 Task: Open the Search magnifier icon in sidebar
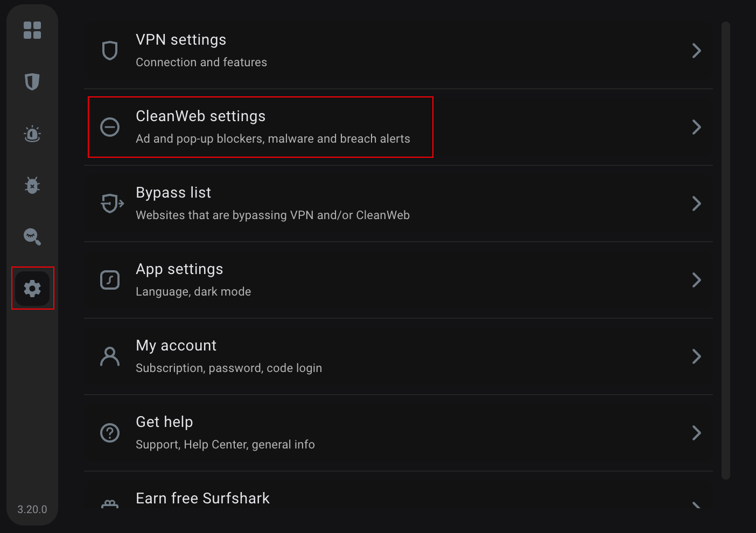(x=32, y=237)
